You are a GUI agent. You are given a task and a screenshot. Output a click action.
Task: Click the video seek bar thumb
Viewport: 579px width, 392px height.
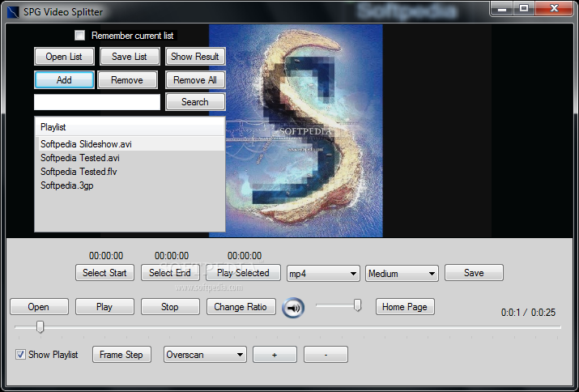pyautogui.click(x=40, y=326)
